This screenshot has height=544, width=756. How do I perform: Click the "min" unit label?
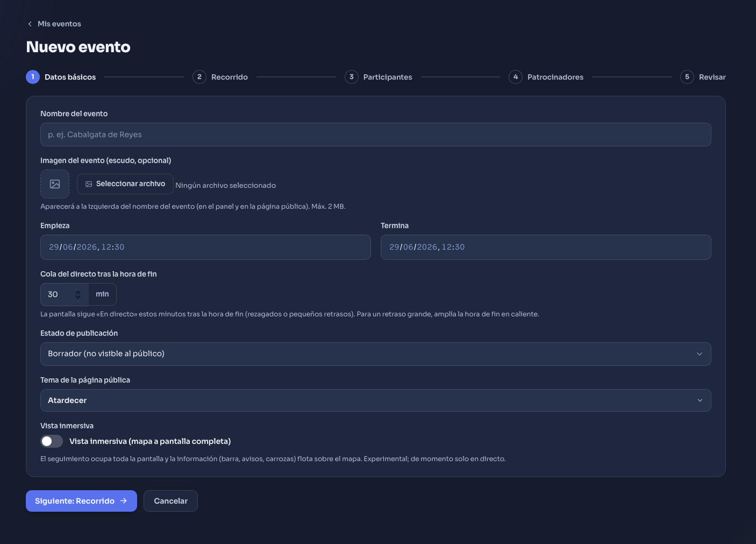pos(102,294)
